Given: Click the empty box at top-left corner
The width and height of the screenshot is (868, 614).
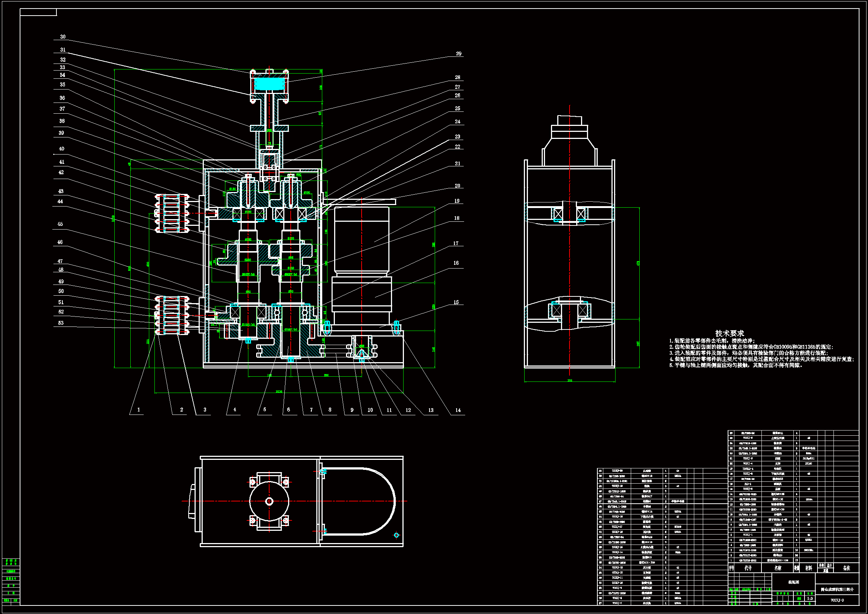Looking at the screenshot, I should (38, 13).
